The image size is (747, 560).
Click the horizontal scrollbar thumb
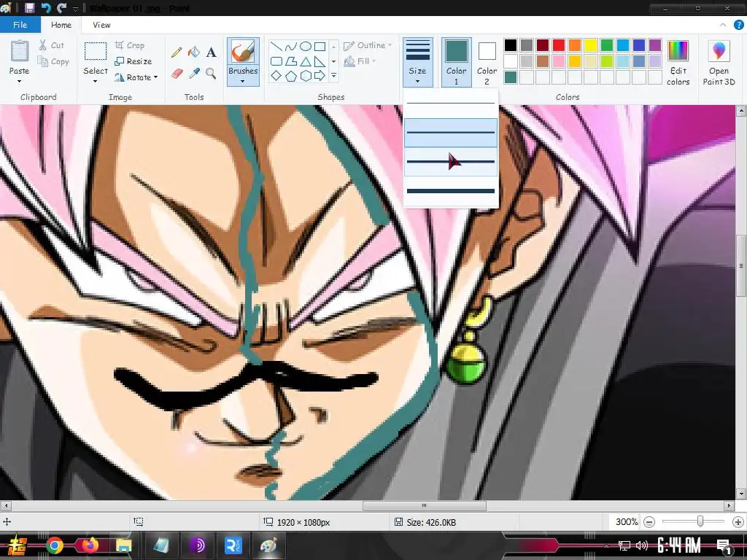click(425, 505)
